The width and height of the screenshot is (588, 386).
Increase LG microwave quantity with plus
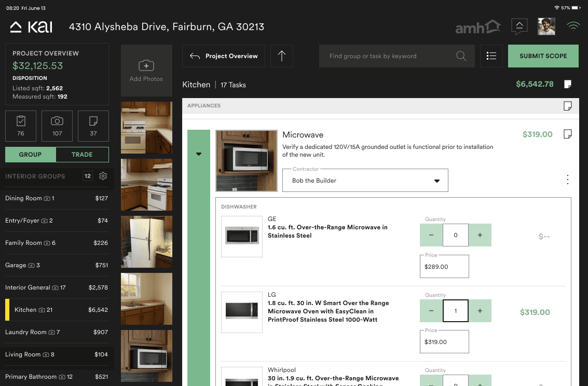(x=480, y=311)
